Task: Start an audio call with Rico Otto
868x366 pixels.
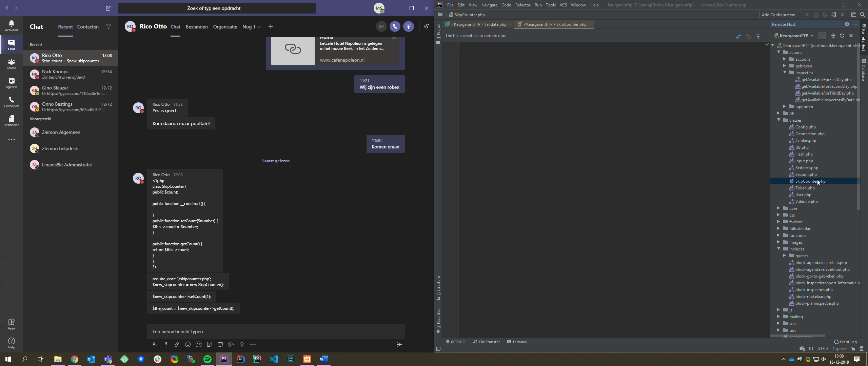Action: (395, 26)
